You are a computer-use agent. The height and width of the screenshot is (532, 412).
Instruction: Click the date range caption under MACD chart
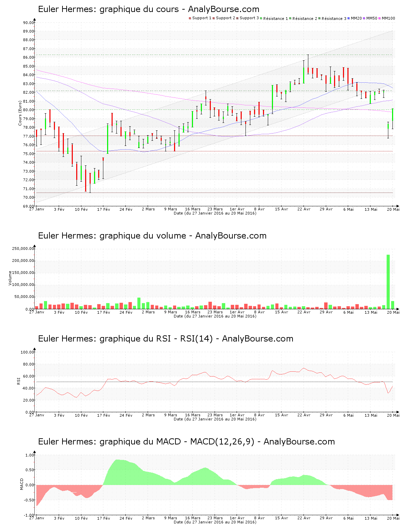[215, 522]
